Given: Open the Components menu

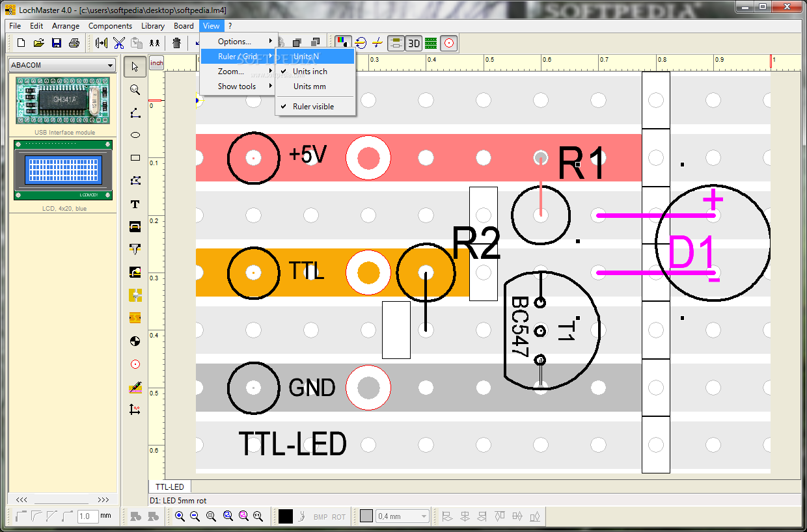Looking at the screenshot, I should [111, 26].
